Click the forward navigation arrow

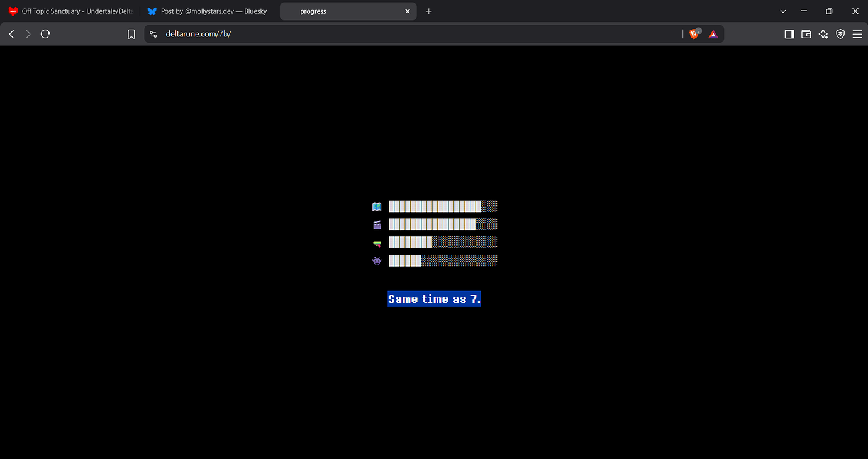(28, 34)
